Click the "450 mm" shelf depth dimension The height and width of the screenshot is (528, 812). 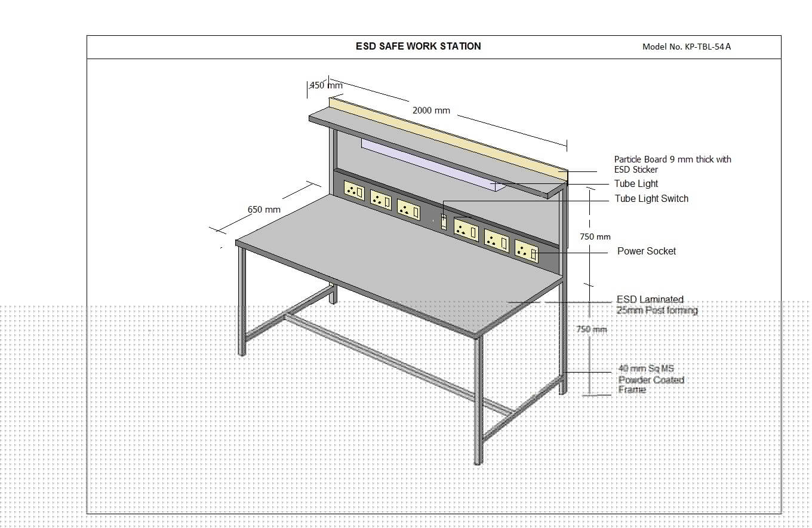point(326,85)
